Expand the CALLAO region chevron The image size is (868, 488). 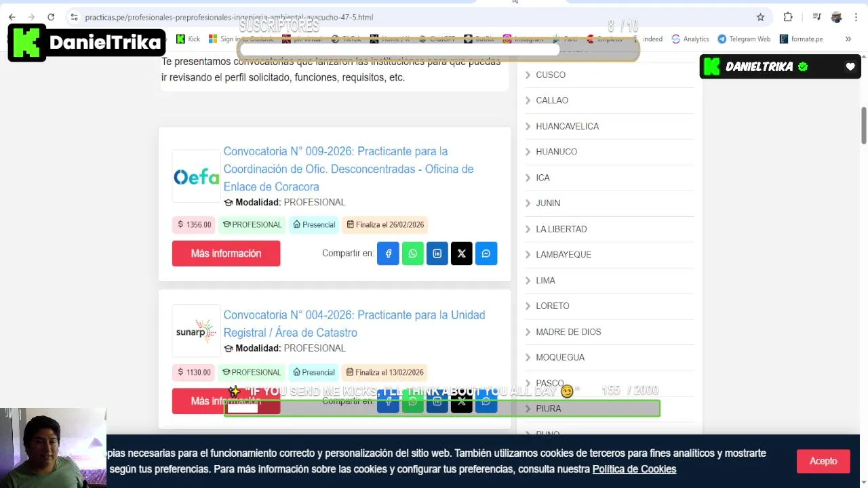(528, 100)
